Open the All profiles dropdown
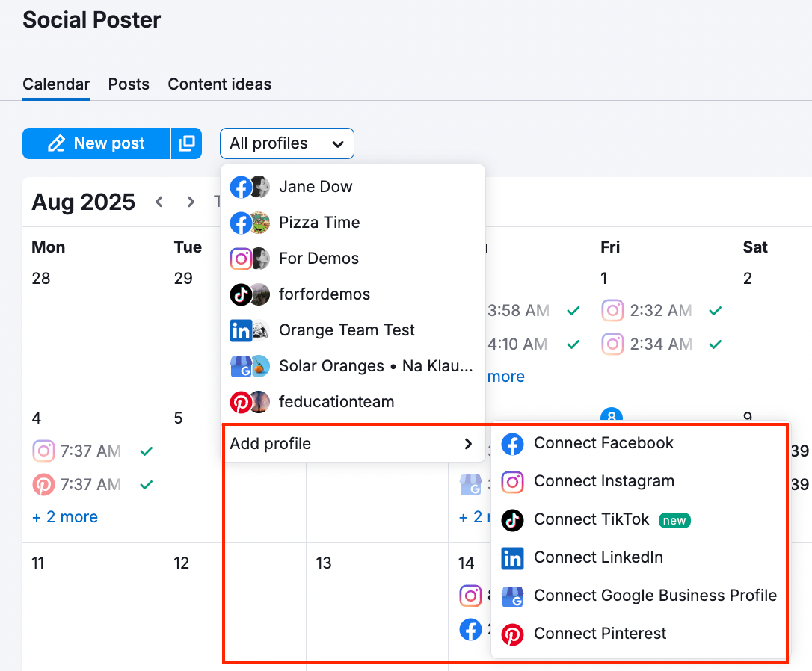Image resolution: width=812 pixels, height=671 pixels. pos(286,143)
